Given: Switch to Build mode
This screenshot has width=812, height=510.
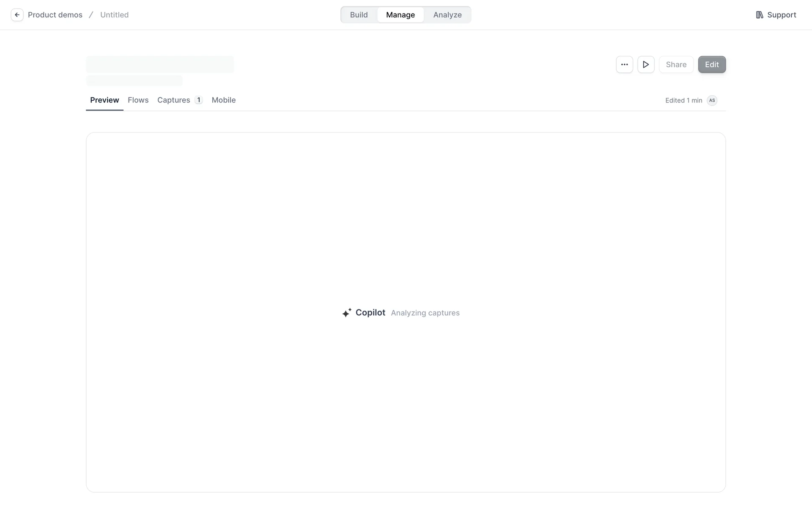Looking at the screenshot, I should [x=359, y=15].
